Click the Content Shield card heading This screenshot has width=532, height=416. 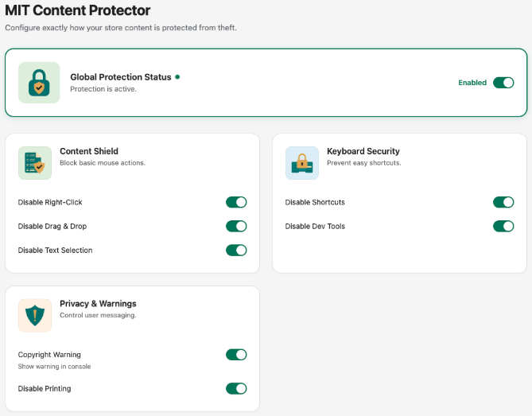tap(89, 151)
